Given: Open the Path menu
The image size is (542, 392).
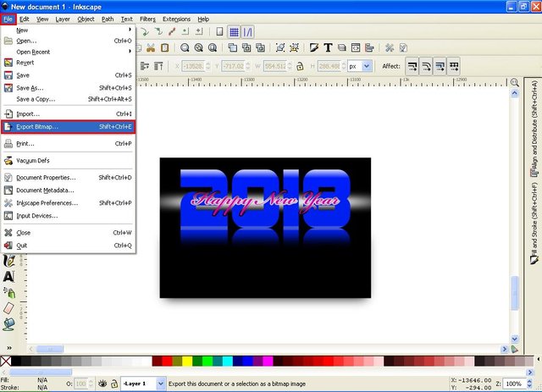Looking at the screenshot, I should [x=108, y=19].
